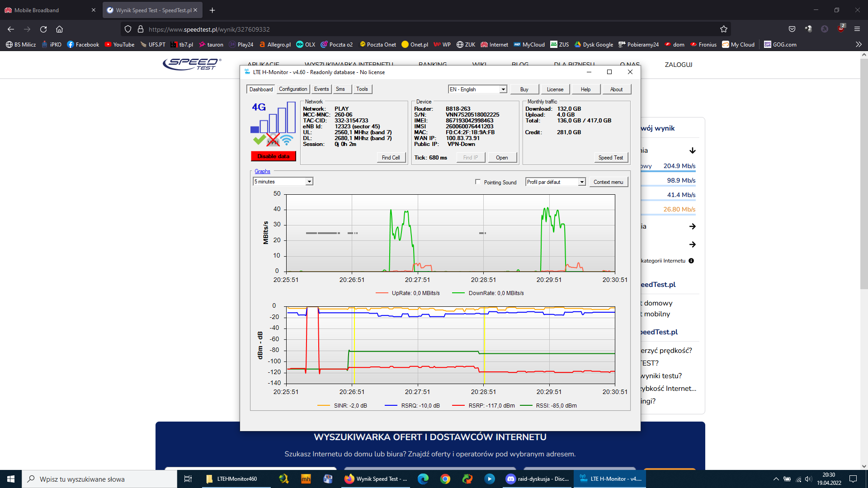Open the Allegro.pl bookmark
Viewport: 868px width, 488px height.
(274, 44)
